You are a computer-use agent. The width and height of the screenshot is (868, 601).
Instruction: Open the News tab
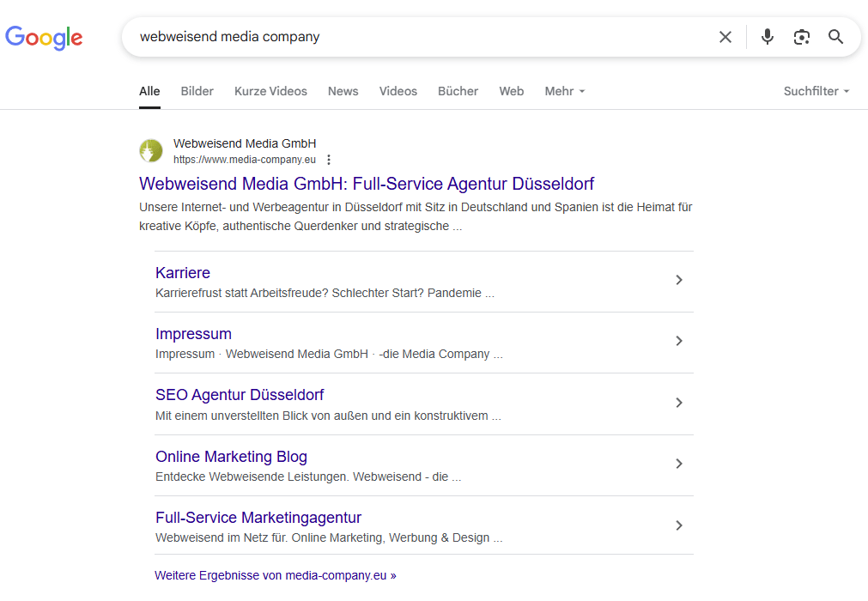[343, 91]
